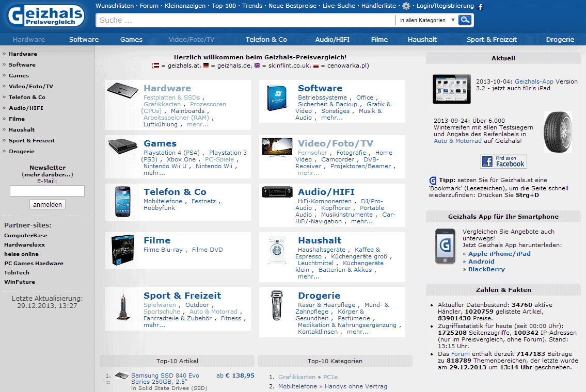Click the Suche search input field
Screen dimensions: 586x392
click(x=246, y=20)
